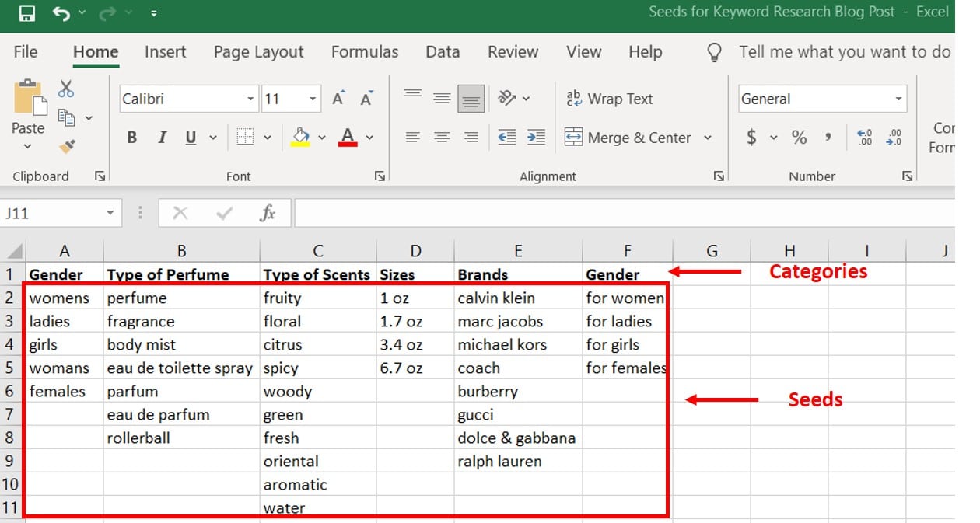Decrease indent of cell contents
The width and height of the screenshot is (980, 523).
point(506,138)
